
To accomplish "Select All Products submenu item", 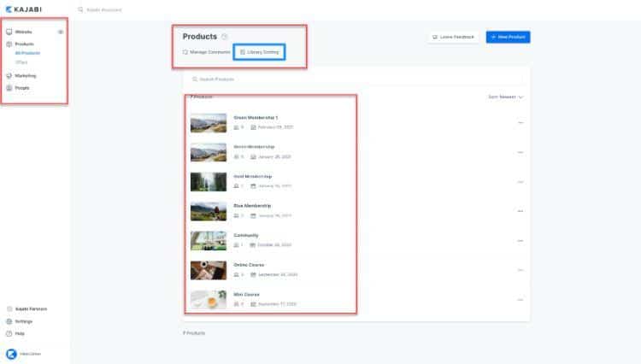I will [27, 53].
